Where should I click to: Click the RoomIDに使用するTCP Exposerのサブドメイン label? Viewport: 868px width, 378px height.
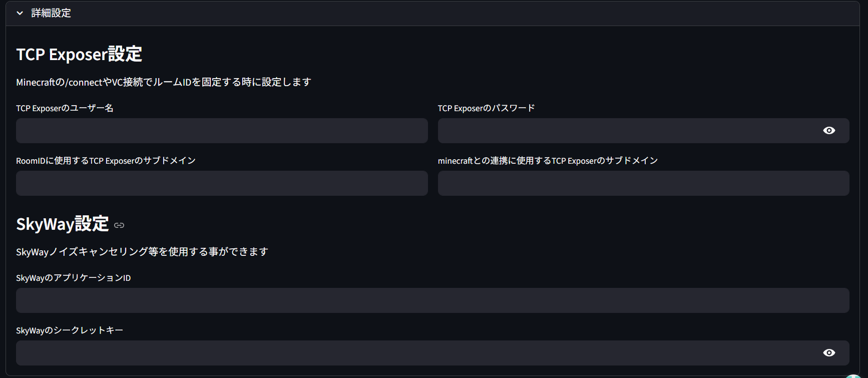(x=106, y=161)
